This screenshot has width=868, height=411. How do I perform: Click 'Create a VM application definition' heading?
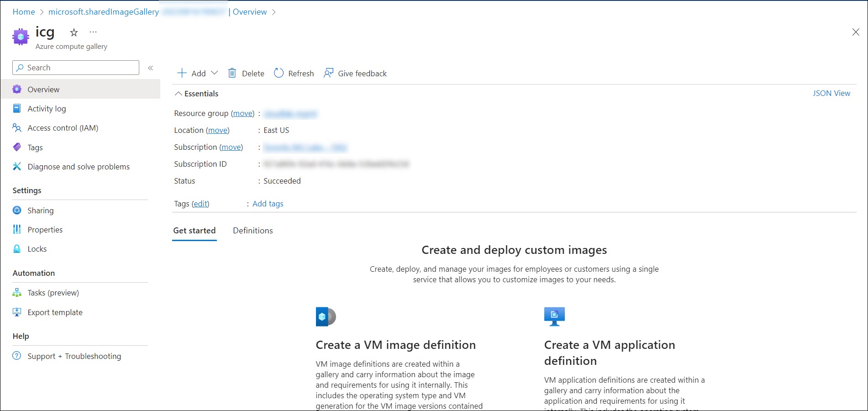(x=610, y=353)
